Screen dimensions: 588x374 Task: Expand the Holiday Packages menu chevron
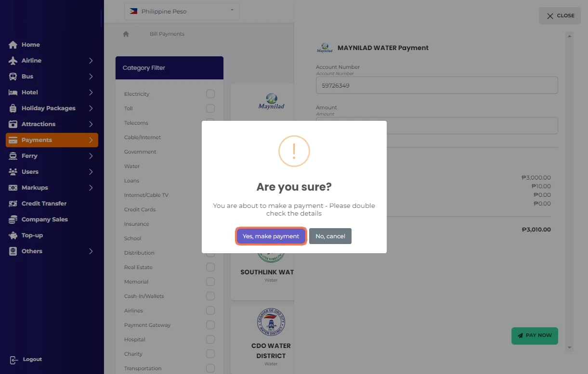(x=91, y=108)
